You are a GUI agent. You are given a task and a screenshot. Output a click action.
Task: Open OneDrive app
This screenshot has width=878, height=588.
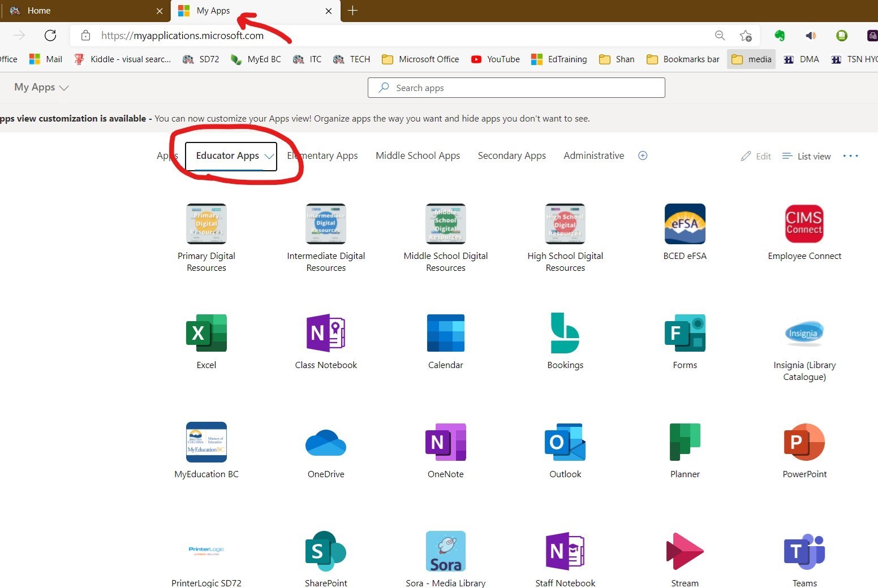[326, 442]
